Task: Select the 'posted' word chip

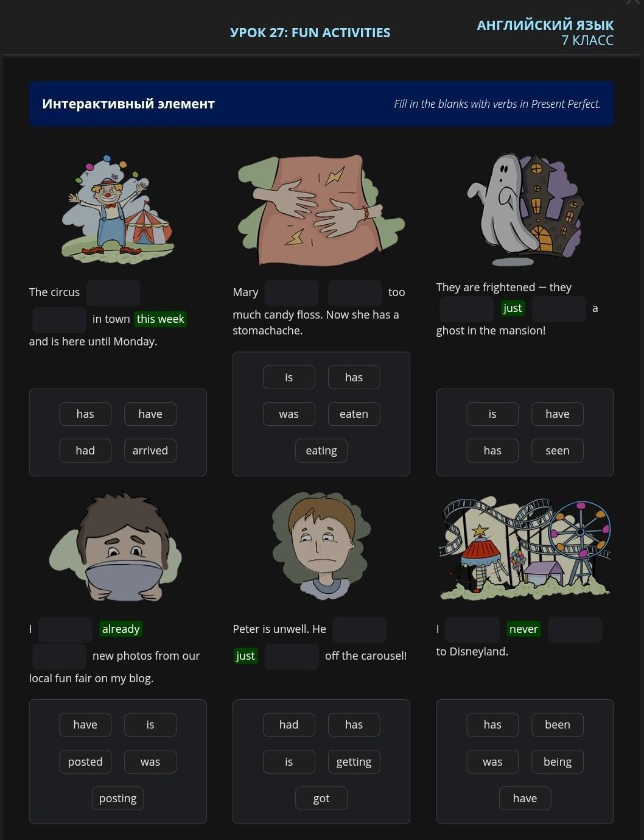Action: click(85, 762)
